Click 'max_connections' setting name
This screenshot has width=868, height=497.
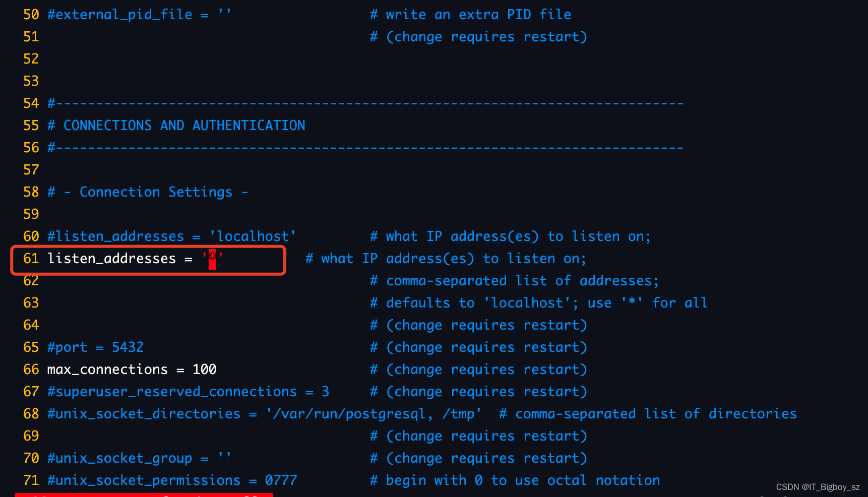coord(107,369)
